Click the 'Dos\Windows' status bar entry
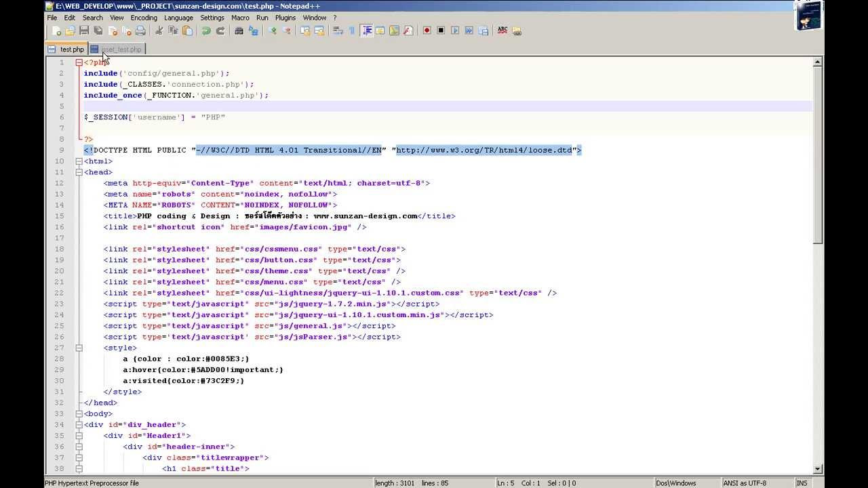The width and height of the screenshot is (868, 488). click(x=676, y=483)
